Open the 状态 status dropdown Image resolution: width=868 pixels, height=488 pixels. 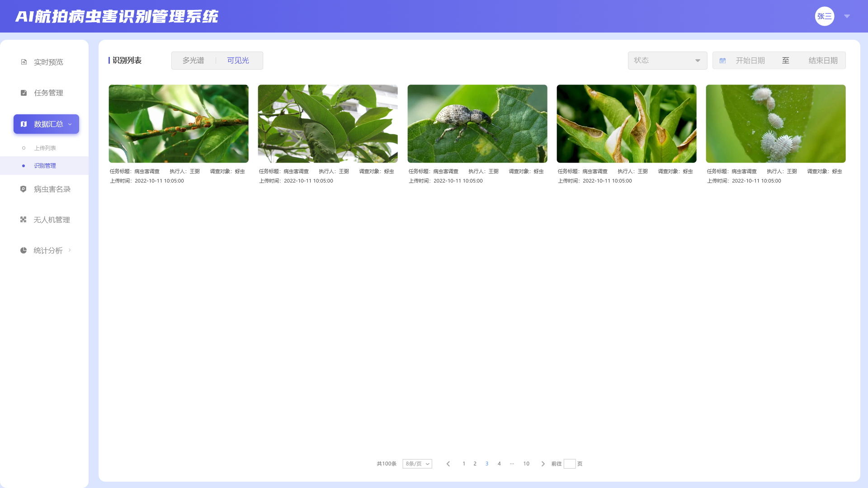point(667,61)
